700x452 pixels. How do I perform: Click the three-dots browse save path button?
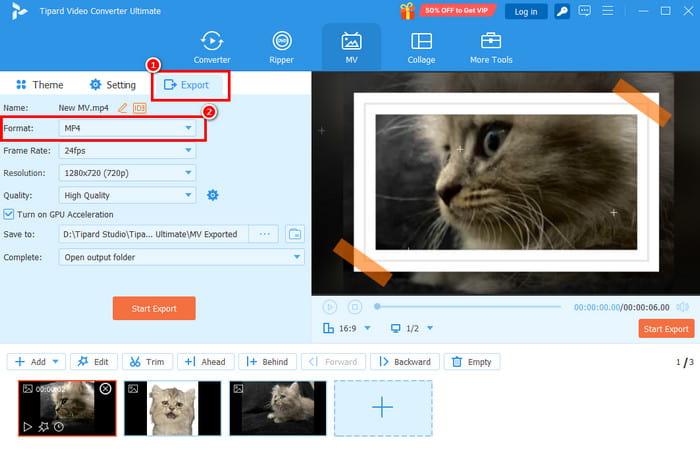[264, 234]
